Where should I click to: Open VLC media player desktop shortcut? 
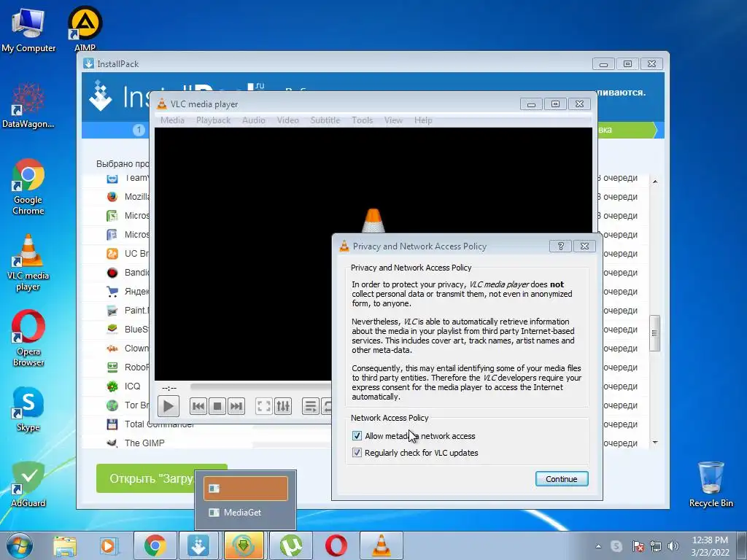point(28,262)
